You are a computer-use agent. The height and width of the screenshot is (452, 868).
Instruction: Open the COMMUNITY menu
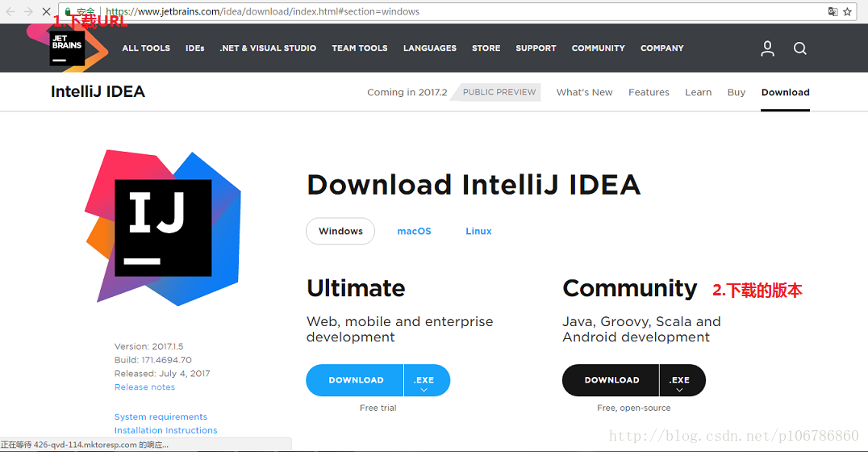pyautogui.click(x=599, y=48)
